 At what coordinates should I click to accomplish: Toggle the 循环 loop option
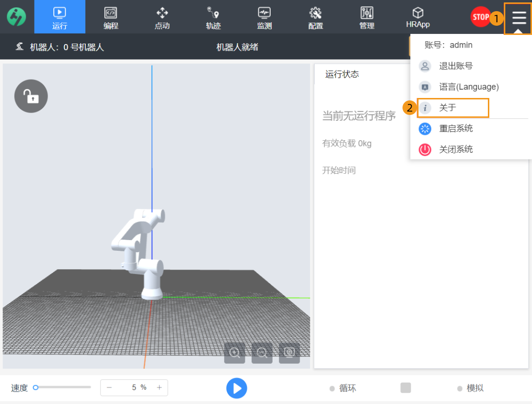[x=343, y=388]
